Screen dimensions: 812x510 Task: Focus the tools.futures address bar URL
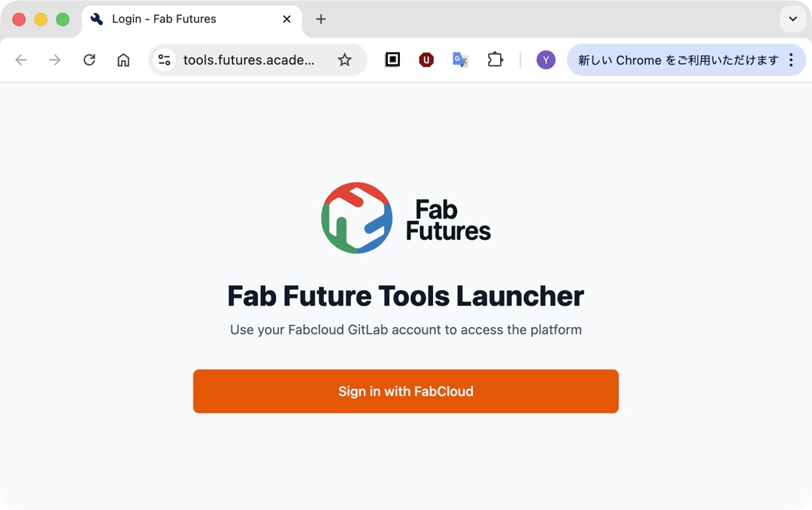[249, 60]
